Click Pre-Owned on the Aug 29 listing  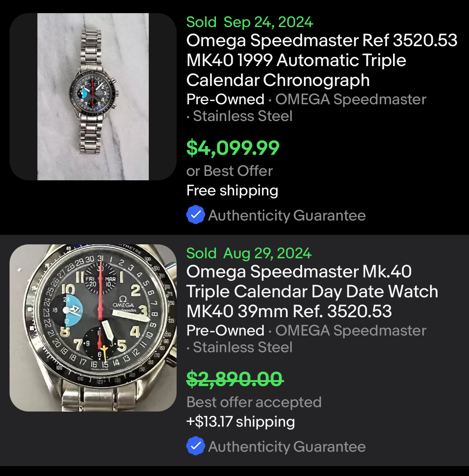click(x=225, y=330)
